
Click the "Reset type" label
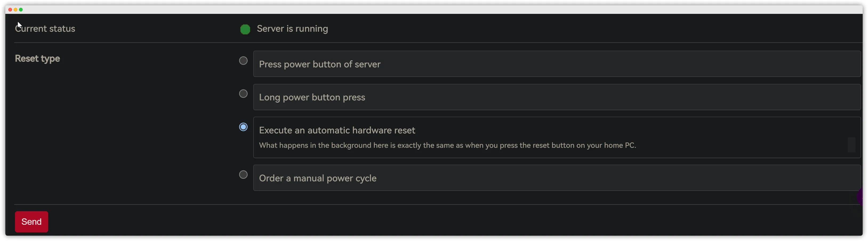(37, 59)
